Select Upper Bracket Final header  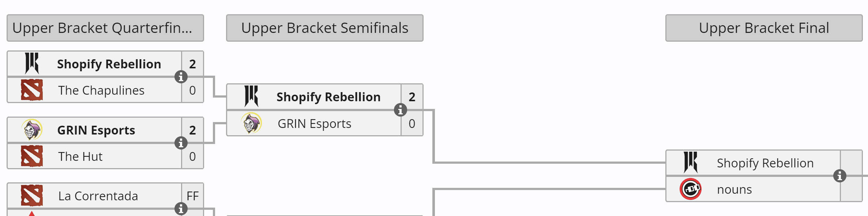pyautogui.click(x=764, y=28)
